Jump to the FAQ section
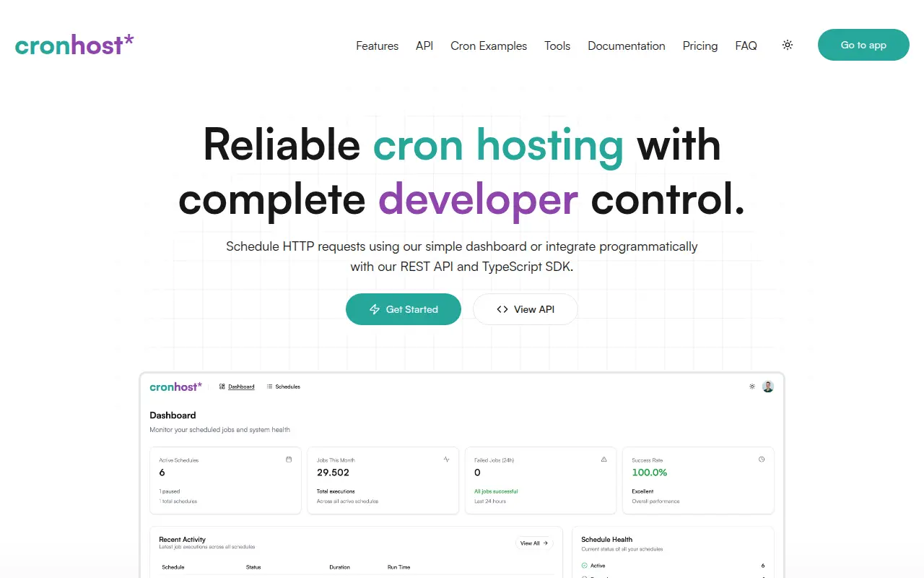924x578 pixels. (746, 46)
